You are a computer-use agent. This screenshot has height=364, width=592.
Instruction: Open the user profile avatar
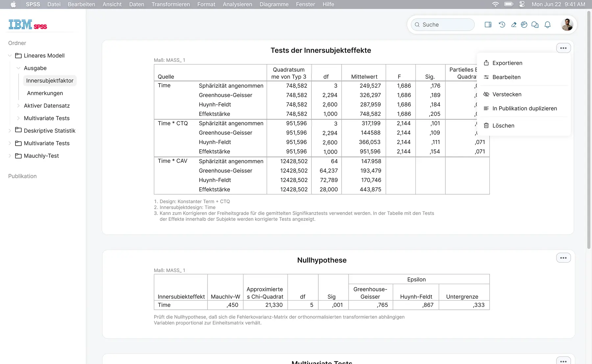click(x=567, y=25)
